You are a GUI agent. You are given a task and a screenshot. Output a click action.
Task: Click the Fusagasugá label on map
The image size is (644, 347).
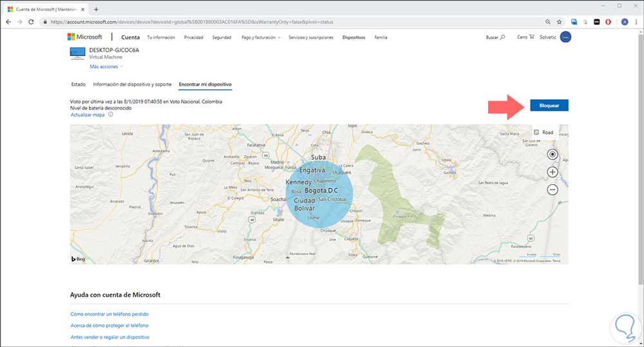(243, 258)
